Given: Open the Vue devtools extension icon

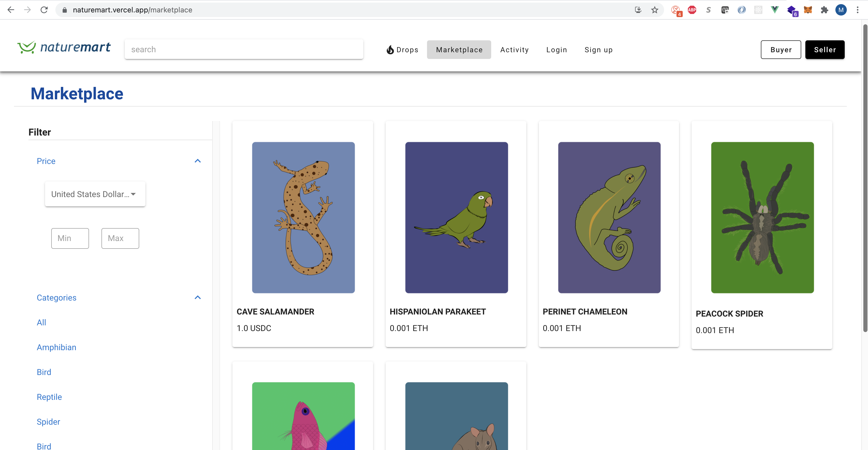Looking at the screenshot, I should [775, 10].
